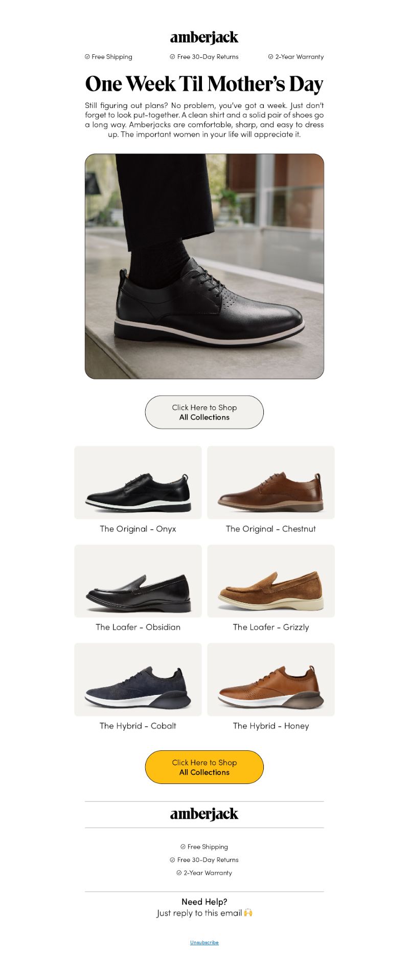This screenshot has width=409, height=980.
Task: View The Hybrid Honey shoe image
Action: point(271,680)
